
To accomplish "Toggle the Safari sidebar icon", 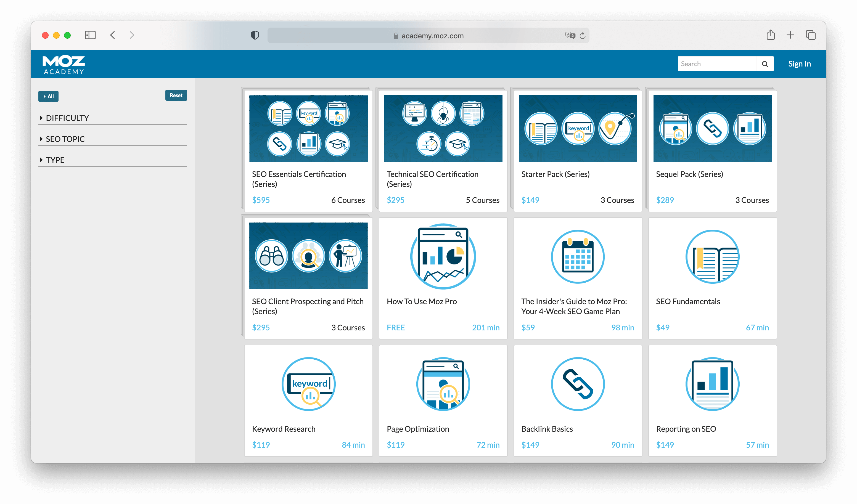I will click(90, 35).
